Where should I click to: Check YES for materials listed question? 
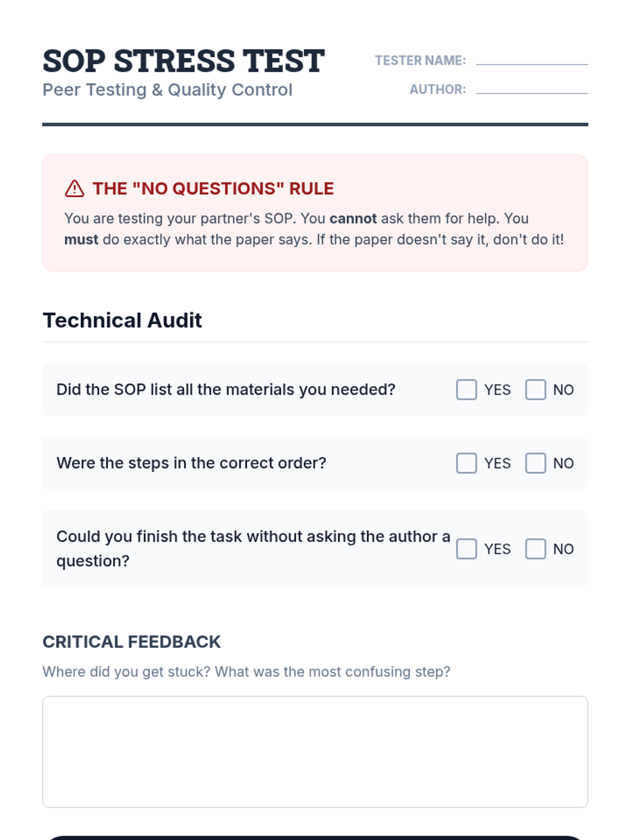tap(466, 390)
